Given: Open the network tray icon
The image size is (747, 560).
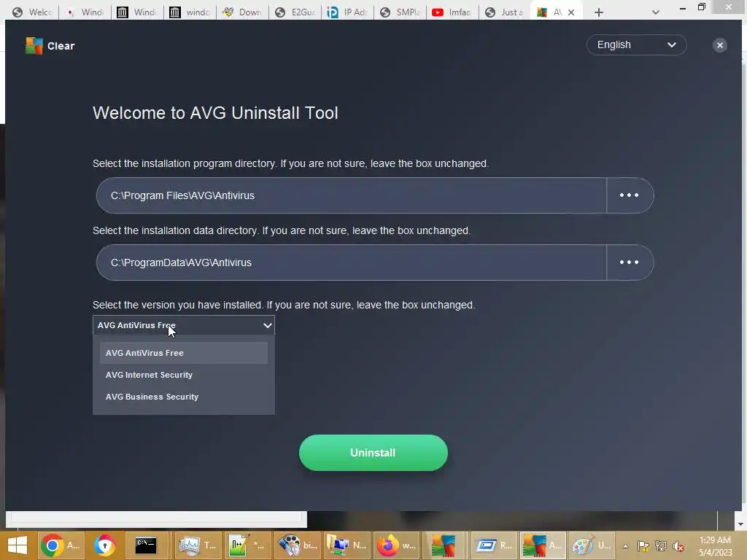Looking at the screenshot, I should [x=660, y=546].
